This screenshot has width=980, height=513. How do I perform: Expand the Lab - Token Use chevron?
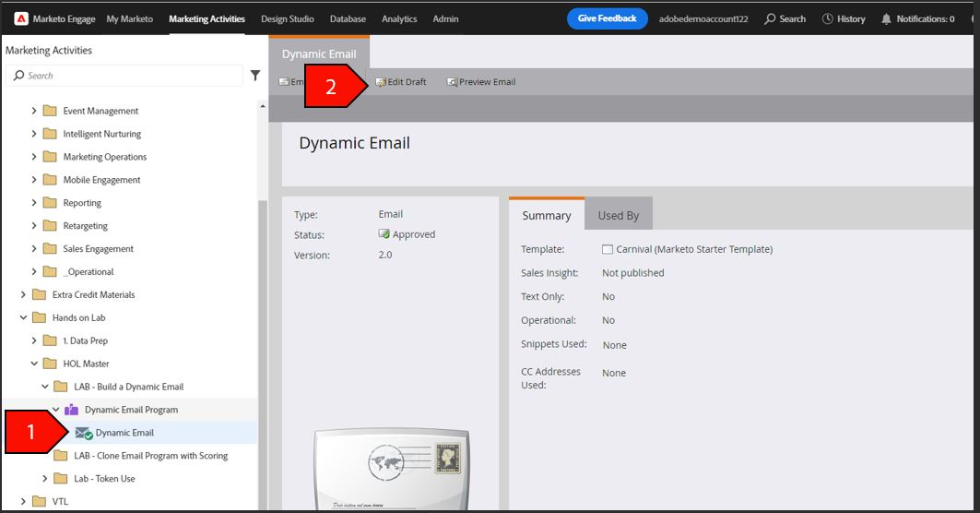coord(45,479)
